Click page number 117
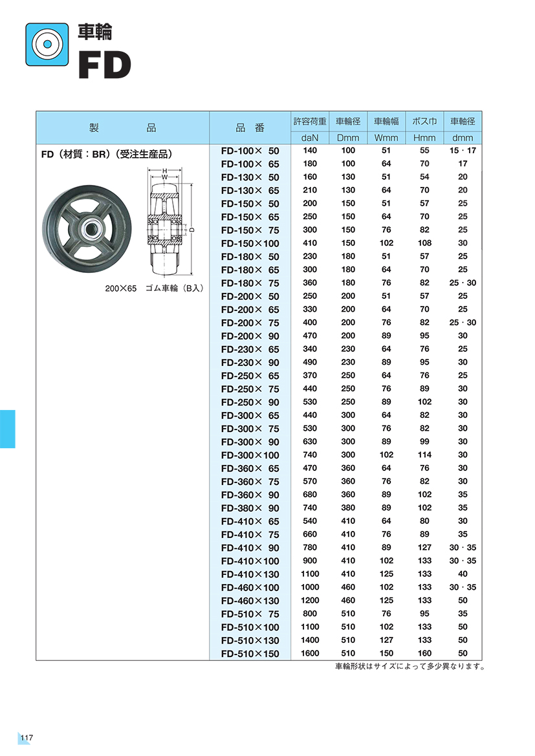 click(x=27, y=738)
